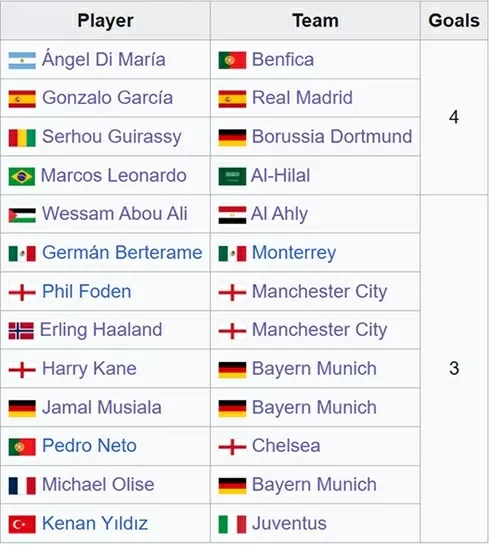The height and width of the screenshot is (545, 489).
Task: Click the Italy flag beside Juventus
Action: pos(232,524)
